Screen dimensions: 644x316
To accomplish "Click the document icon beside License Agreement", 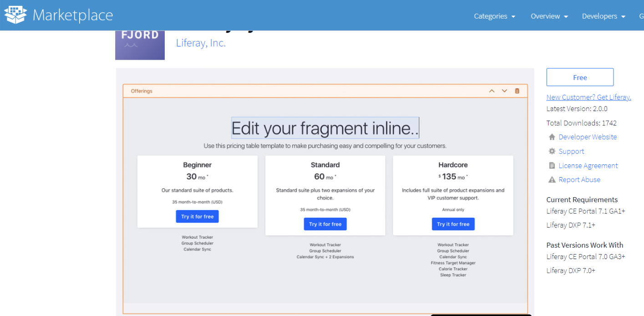I will pos(552,166).
